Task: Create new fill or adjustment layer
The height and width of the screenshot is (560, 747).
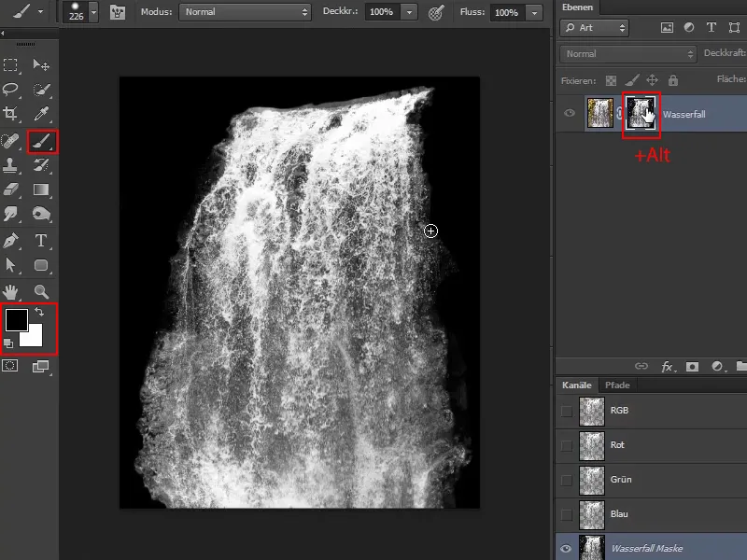Action: tap(717, 366)
